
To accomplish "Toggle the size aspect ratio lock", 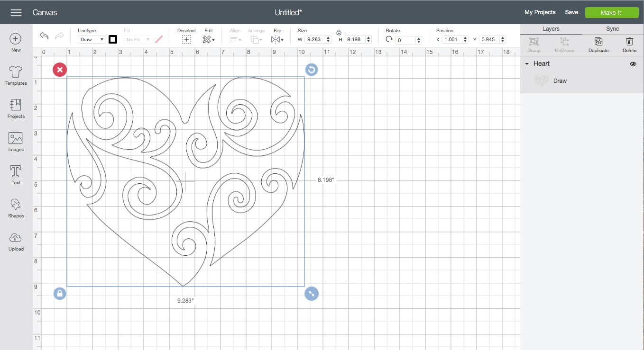I will (x=339, y=33).
